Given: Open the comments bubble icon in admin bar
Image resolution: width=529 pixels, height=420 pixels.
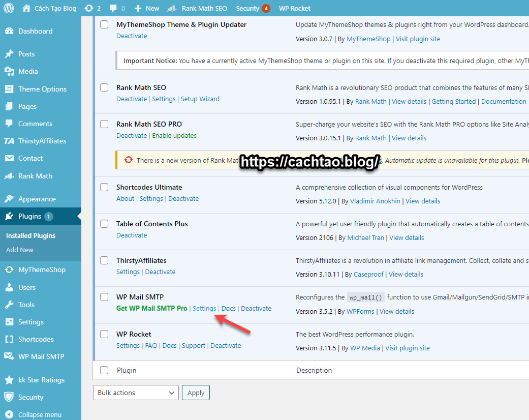Looking at the screenshot, I should click(113, 9).
